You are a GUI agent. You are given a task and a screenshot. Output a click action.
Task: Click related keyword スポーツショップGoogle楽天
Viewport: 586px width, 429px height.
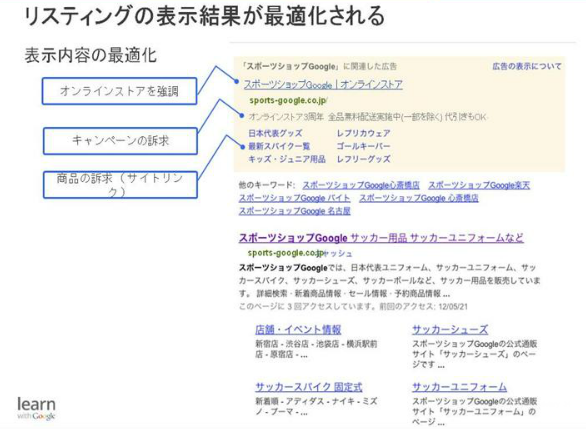click(479, 185)
